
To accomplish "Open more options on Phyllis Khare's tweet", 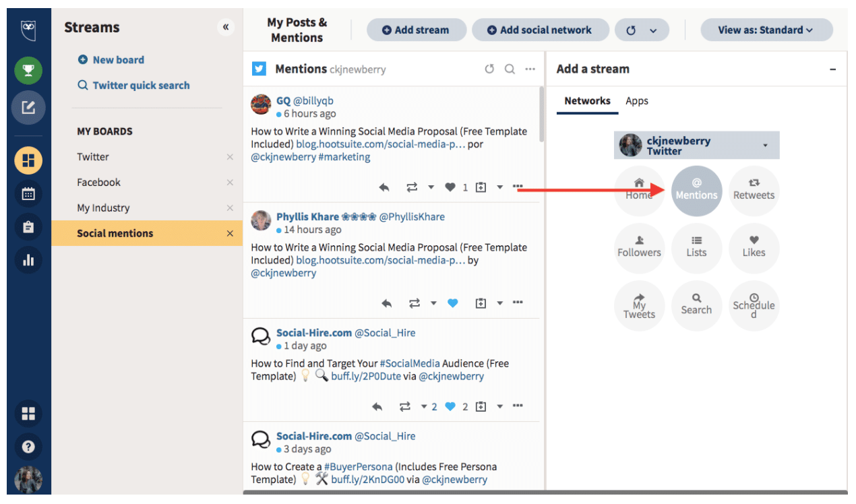I will pyautogui.click(x=518, y=303).
